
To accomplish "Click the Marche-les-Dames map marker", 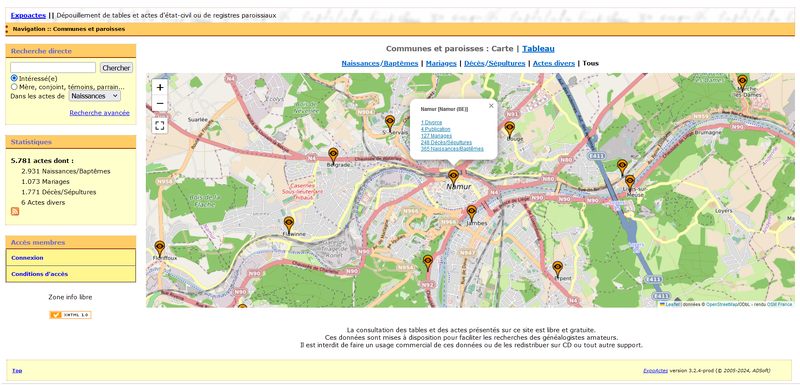I will pyautogui.click(x=742, y=83).
